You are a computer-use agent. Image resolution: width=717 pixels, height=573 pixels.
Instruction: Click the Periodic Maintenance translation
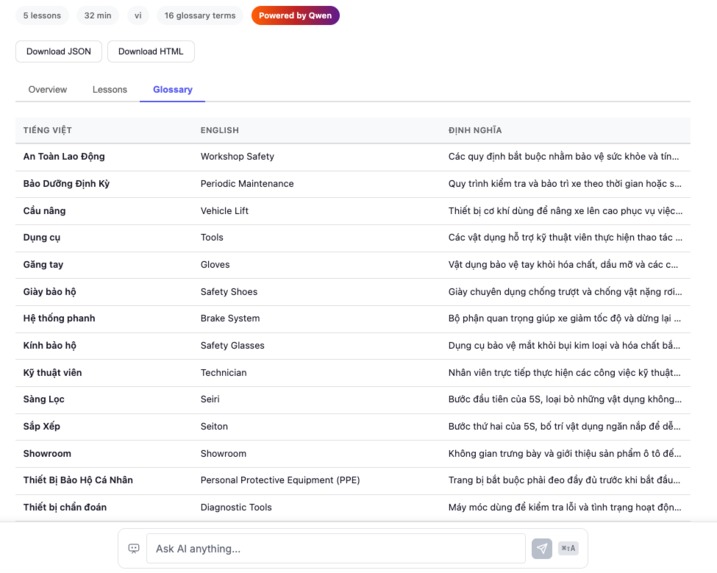[247, 183]
